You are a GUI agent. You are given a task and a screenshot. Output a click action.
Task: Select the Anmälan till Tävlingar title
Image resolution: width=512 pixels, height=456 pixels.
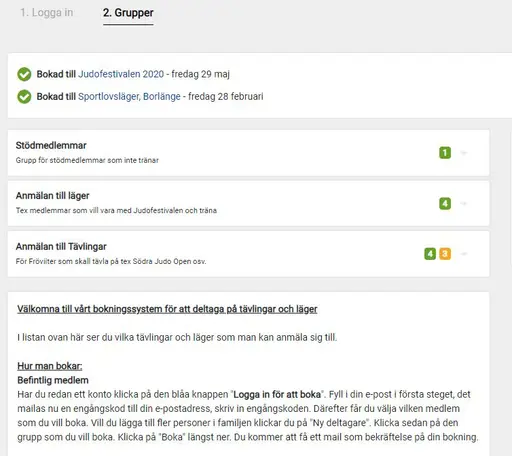(61, 247)
